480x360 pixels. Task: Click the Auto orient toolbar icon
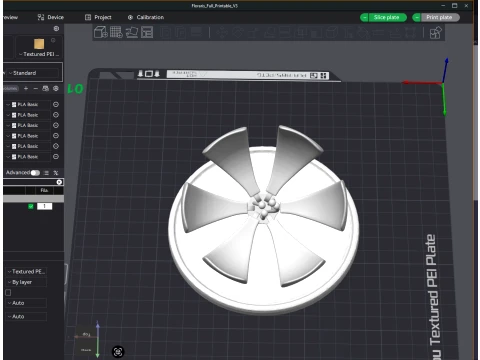[131, 32]
